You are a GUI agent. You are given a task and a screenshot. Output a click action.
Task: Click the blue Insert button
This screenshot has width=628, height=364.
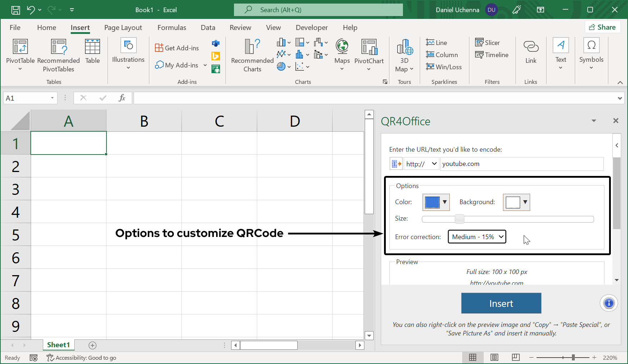tap(501, 303)
